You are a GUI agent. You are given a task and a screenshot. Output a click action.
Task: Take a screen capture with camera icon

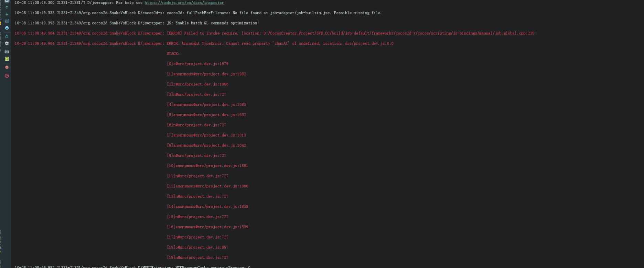(7, 52)
